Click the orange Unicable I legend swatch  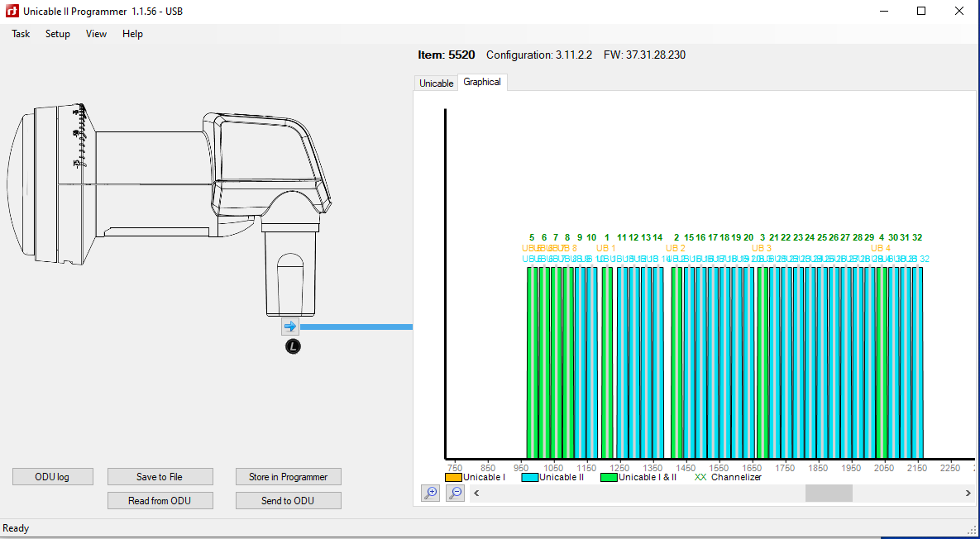pyautogui.click(x=453, y=477)
